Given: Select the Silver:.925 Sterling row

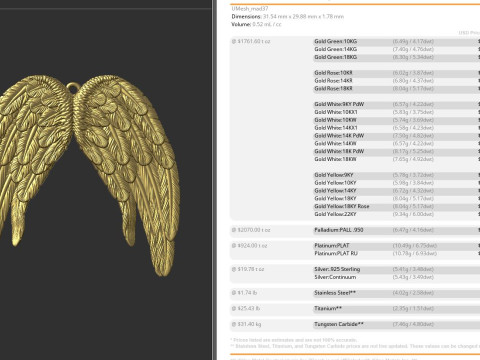Looking at the screenshot, I should 397,269.
